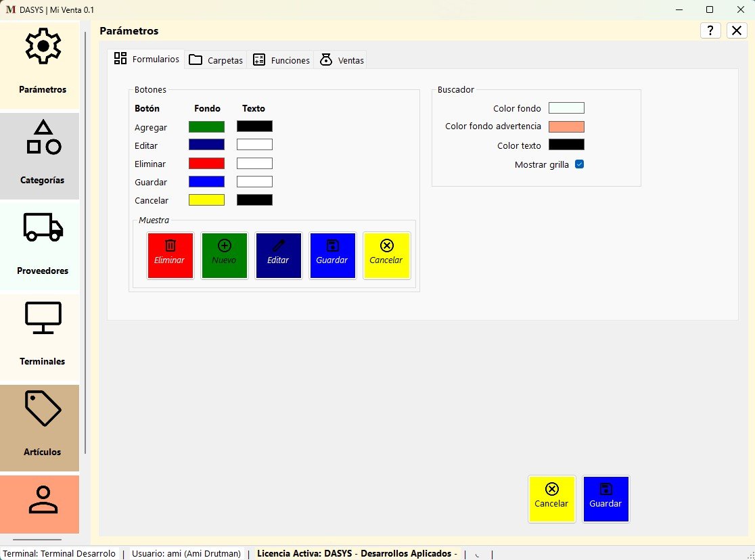Screen dimensions: 755x560
Task: Select Artículos tag icon in sidebar
Action: click(43, 409)
